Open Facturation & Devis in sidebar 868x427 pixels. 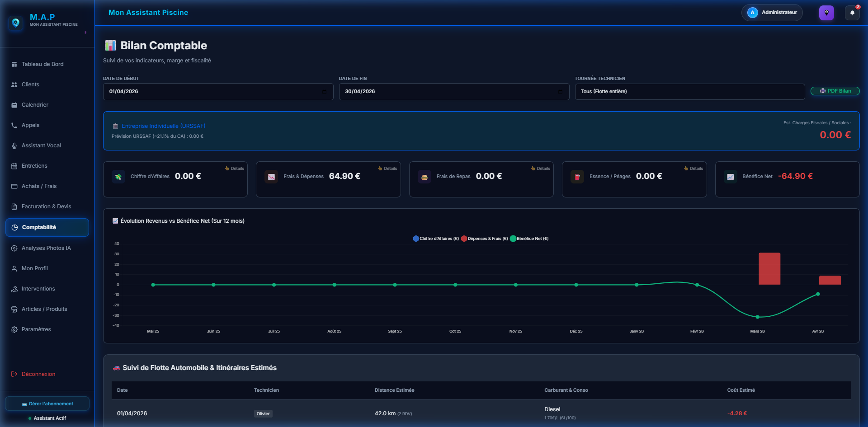(46, 206)
